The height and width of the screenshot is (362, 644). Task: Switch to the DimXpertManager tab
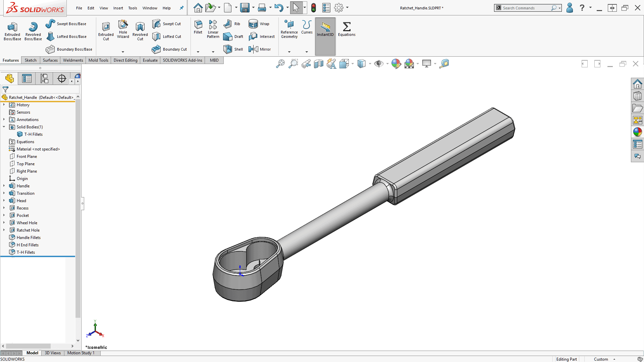click(62, 79)
